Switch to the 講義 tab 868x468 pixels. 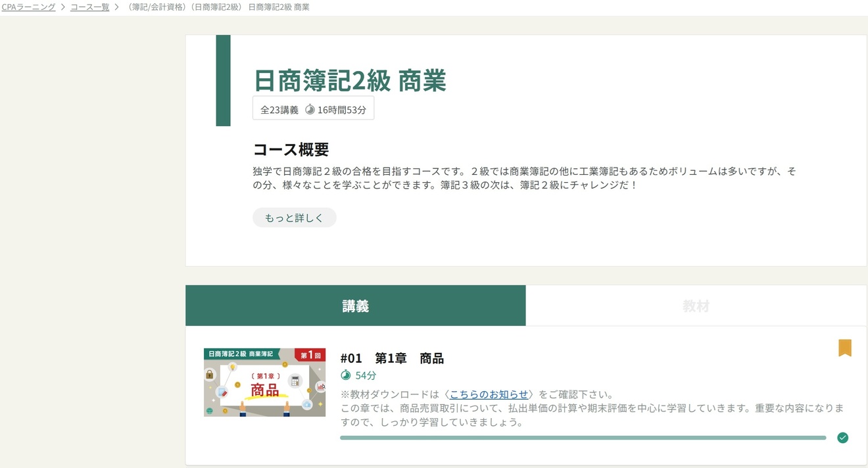(x=356, y=306)
